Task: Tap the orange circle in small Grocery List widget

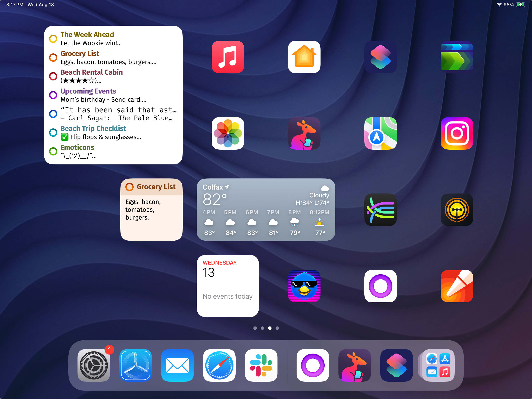Action: point(129,187)
